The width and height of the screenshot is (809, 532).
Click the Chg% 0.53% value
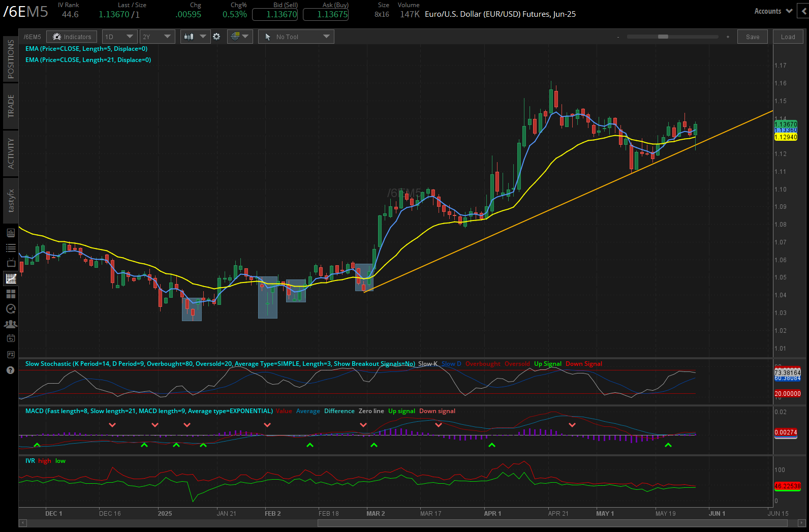pos(235,14)
